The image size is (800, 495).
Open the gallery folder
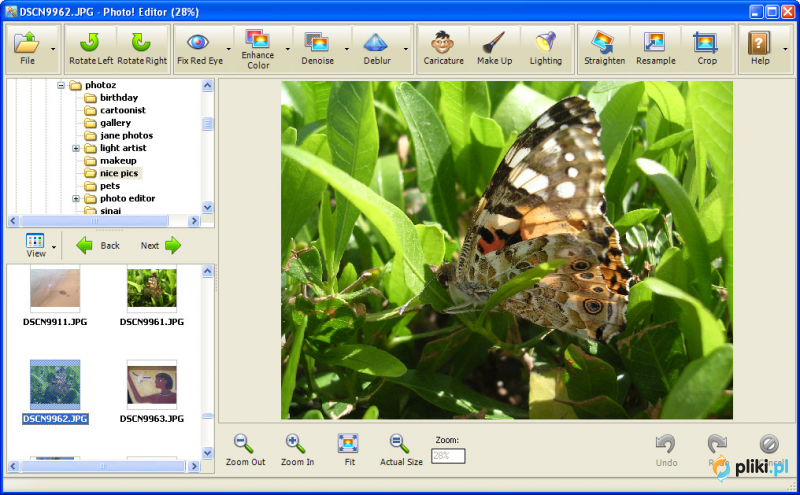pyautogui.click(x=115, y=122)
